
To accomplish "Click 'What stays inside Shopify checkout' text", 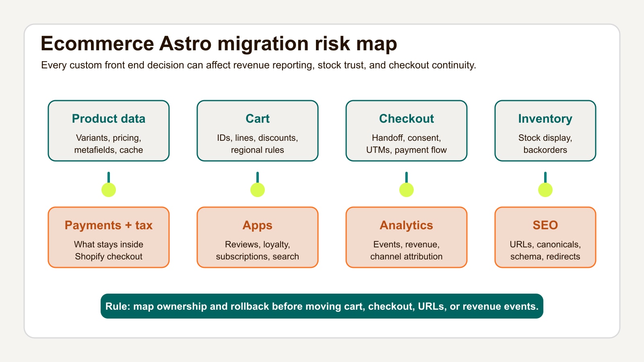I will pos(109,250).
